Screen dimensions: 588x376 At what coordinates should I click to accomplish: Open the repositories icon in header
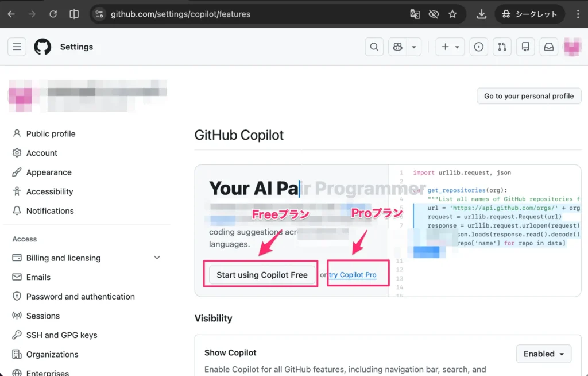525,47
